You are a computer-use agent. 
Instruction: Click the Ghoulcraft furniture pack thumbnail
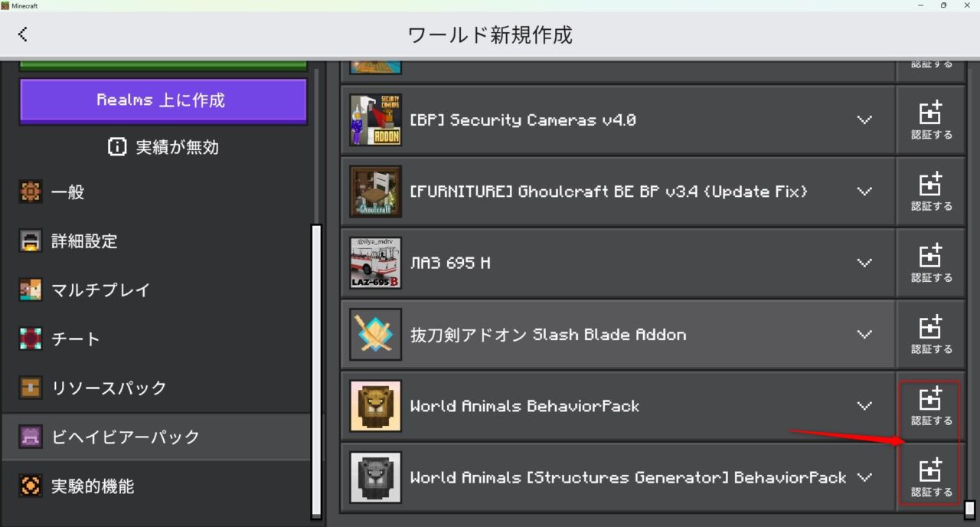tap(375, 191)
